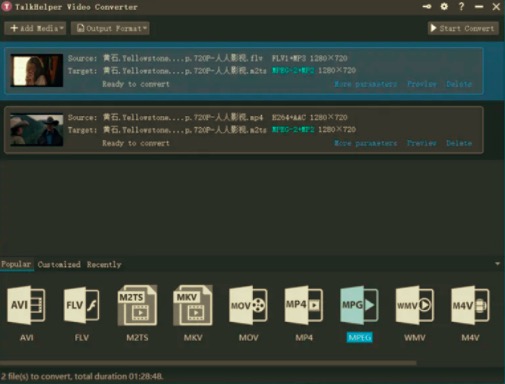The width and height of the screenshot is (505, 384).
Task: Click the register key icon in title bar
Action: click(x=427, y=6)
